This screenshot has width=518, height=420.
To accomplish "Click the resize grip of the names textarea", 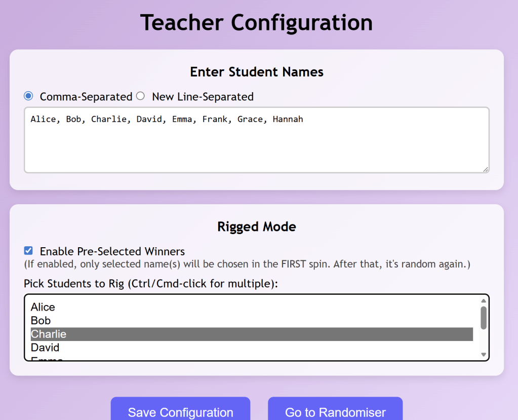I will pos(486,170).
